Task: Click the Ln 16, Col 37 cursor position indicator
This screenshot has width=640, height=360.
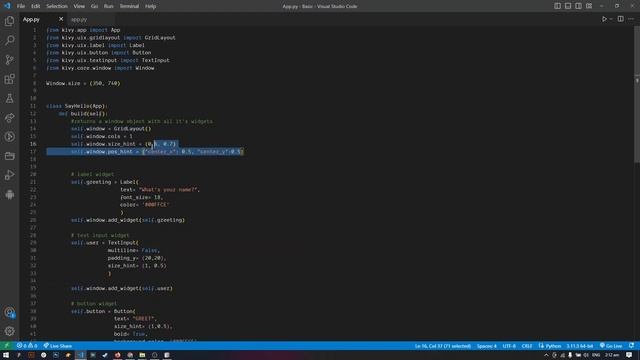Action: 443,346
